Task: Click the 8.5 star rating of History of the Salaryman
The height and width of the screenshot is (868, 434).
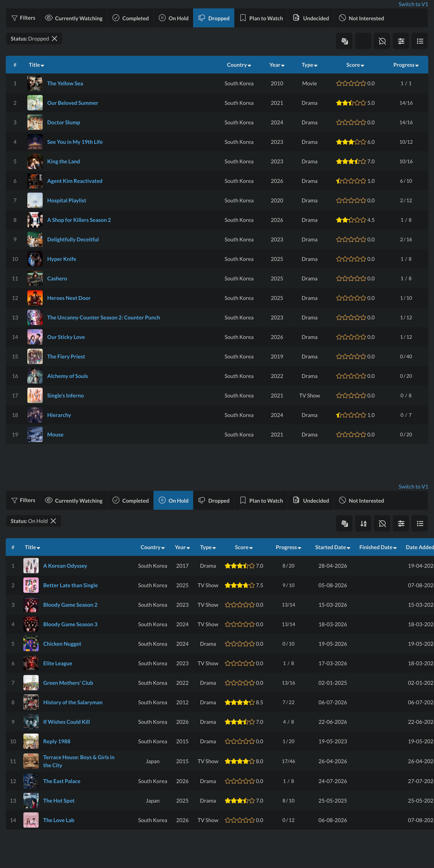Action: [240, 702]
